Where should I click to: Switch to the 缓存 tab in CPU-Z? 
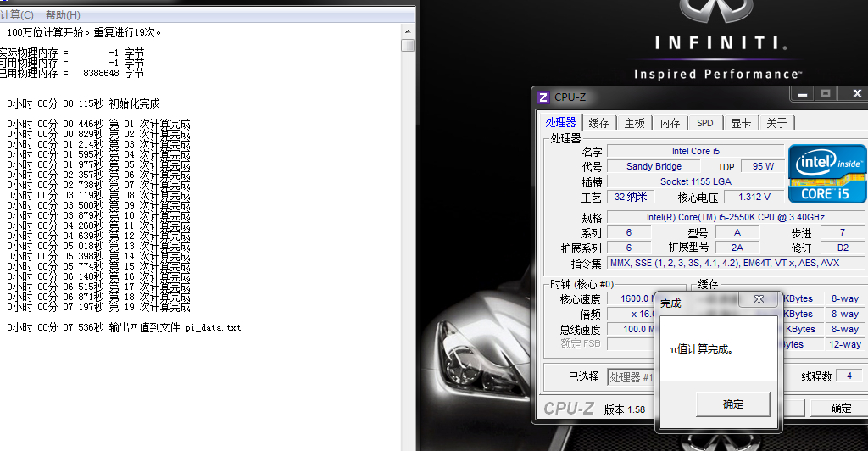pyautogui.click(x=598, y=123)
